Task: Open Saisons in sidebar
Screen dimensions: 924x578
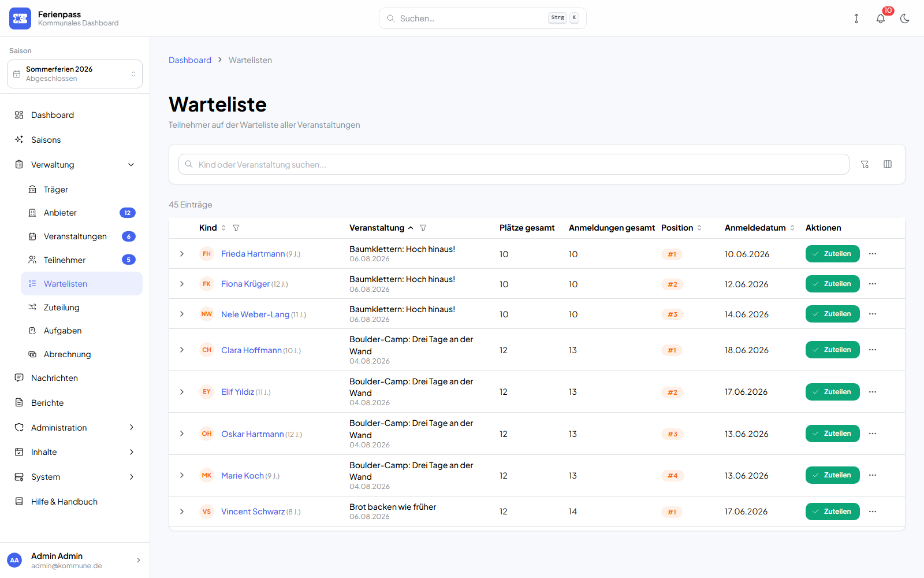Action: [74, 140]
